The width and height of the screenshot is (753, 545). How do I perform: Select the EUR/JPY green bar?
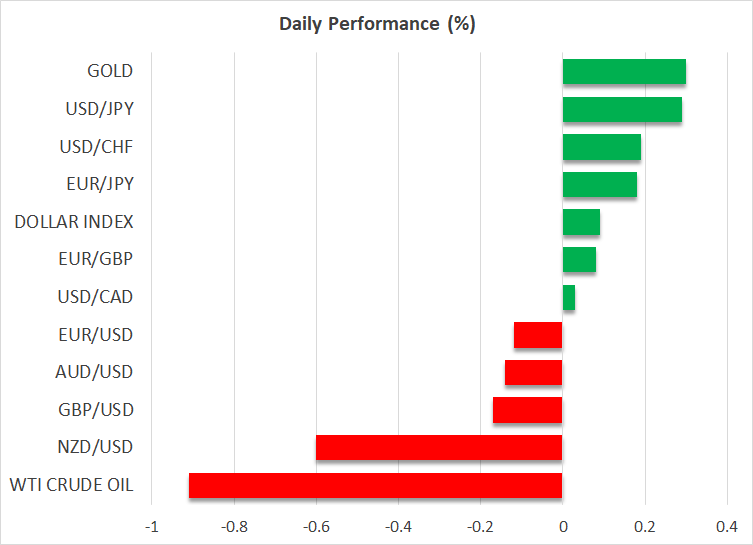click(599, 184)
